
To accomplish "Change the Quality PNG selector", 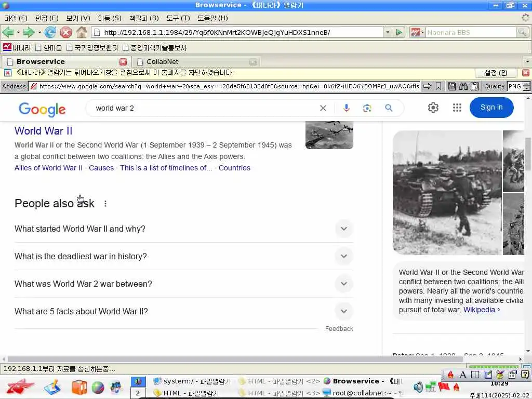I will pyautogui.click(x=518, y=86).
